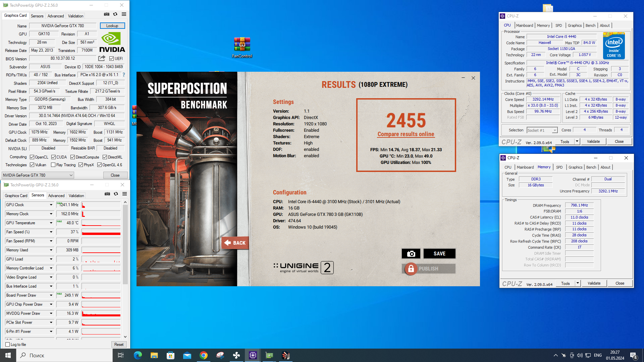Open the notification center icon

633,355
